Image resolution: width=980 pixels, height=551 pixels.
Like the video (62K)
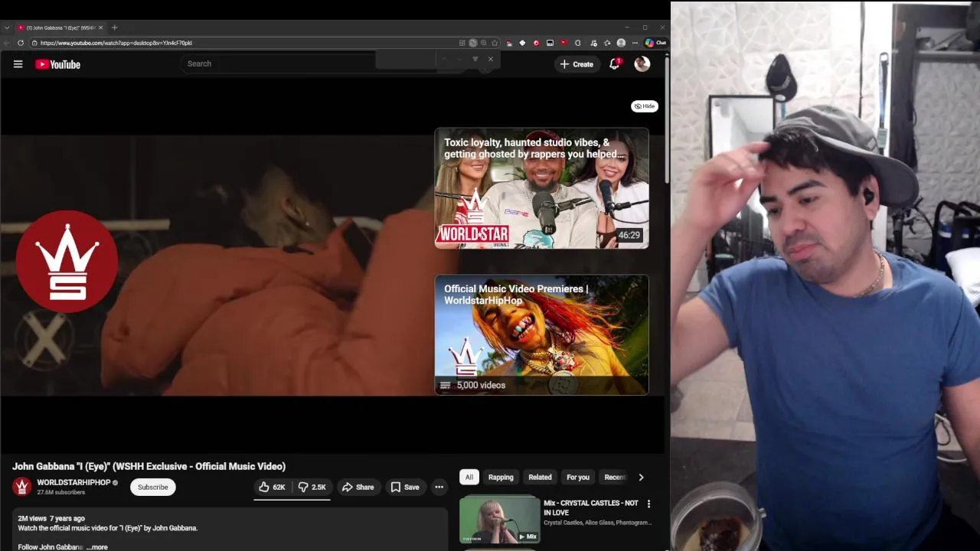[272, 487]
